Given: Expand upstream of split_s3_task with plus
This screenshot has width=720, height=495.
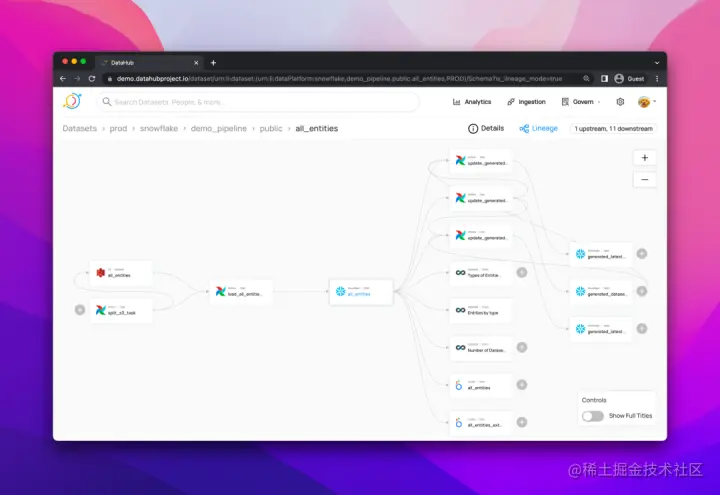Looking at the screenshot, I should 80,310.
